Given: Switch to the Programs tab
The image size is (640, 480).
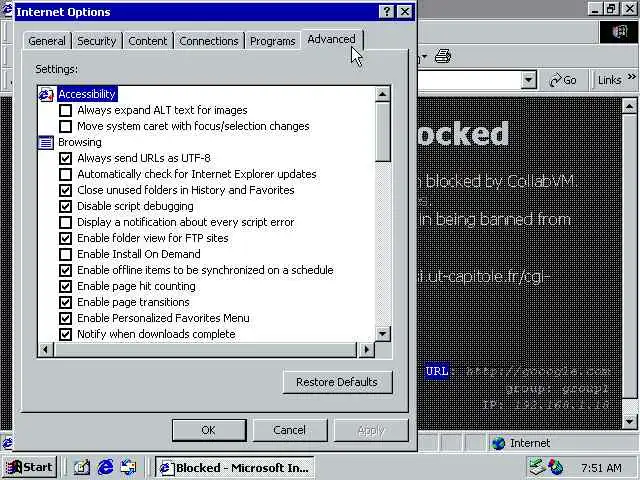Looking at the screenshot, I should [273, 41].
